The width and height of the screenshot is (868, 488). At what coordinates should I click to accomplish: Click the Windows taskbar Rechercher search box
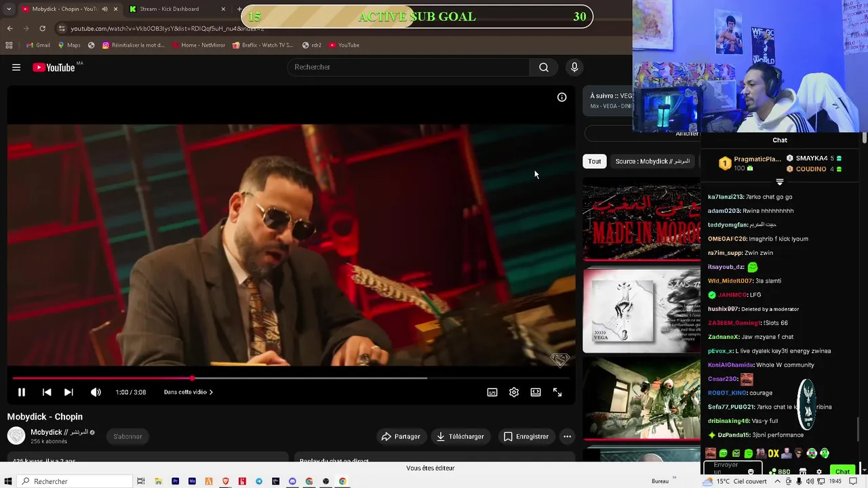point(75,481)
